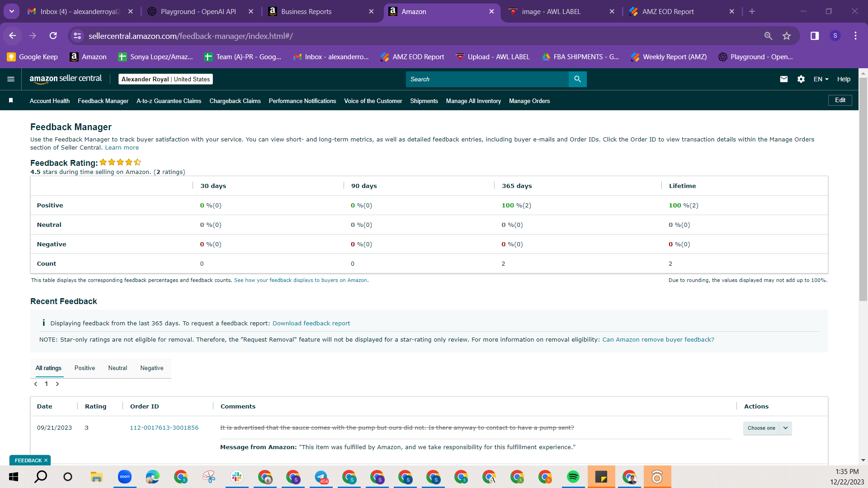This screenshot has height=488, width=868.
Task: Click the search magnifier button
Action: (x=577, y=79)
